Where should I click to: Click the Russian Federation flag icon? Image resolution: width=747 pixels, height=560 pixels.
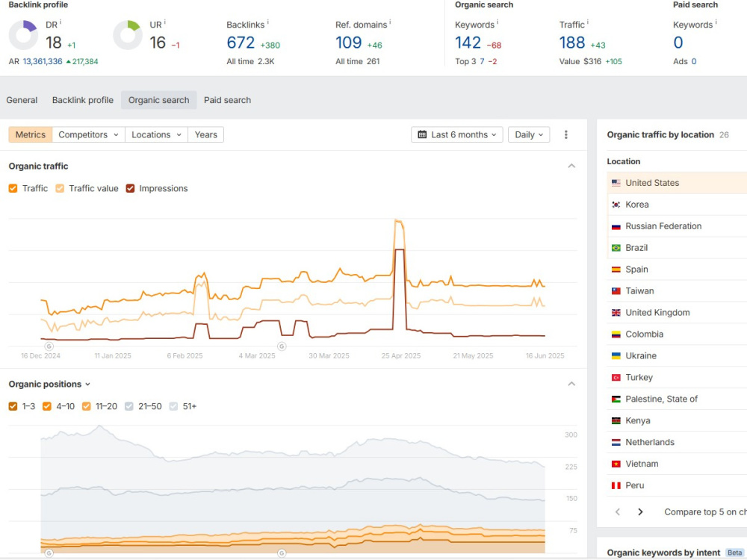[616, 226]
